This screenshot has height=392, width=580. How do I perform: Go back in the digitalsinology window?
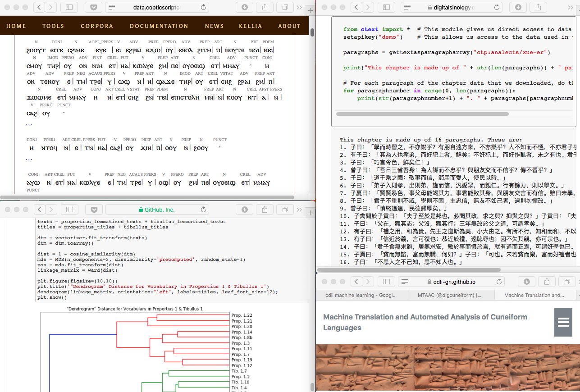[x=356, y=7]
